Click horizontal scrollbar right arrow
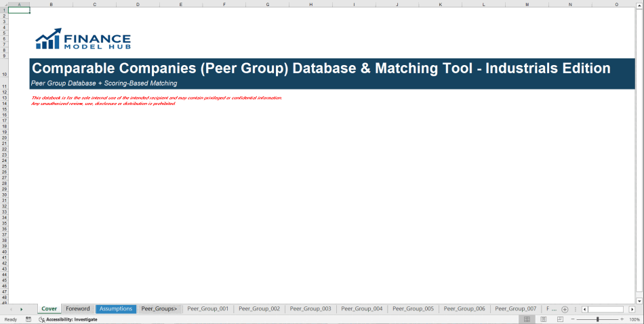This screenshot has width=644, height=324. click(x=632, y=309)
